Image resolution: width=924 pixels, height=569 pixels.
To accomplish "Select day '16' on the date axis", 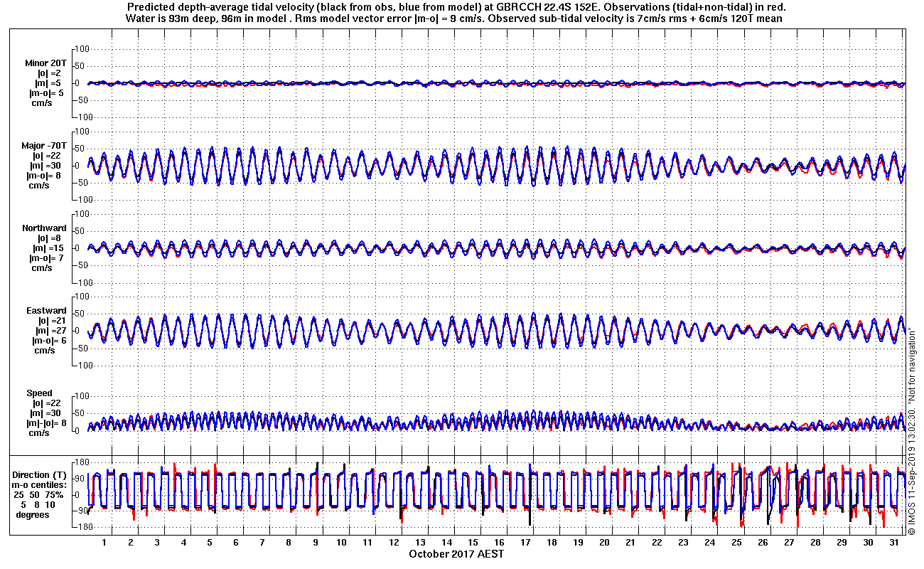I will [499, 542].
